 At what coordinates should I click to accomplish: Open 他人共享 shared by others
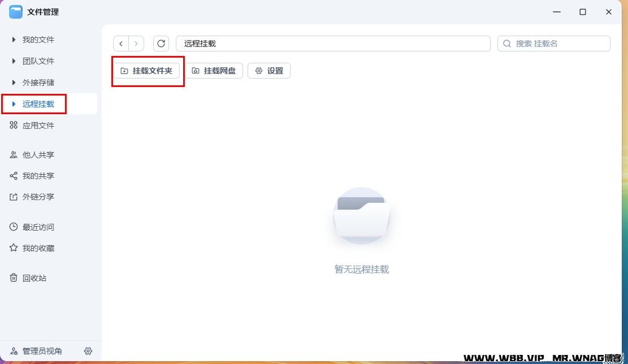pos(38,155)
